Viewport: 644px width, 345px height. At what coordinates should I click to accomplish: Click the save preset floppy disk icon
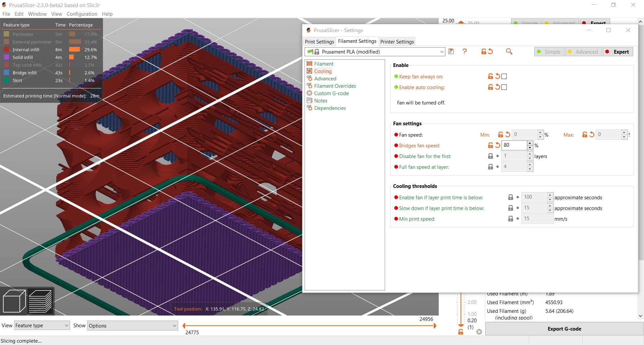click(x=451, y=52)
